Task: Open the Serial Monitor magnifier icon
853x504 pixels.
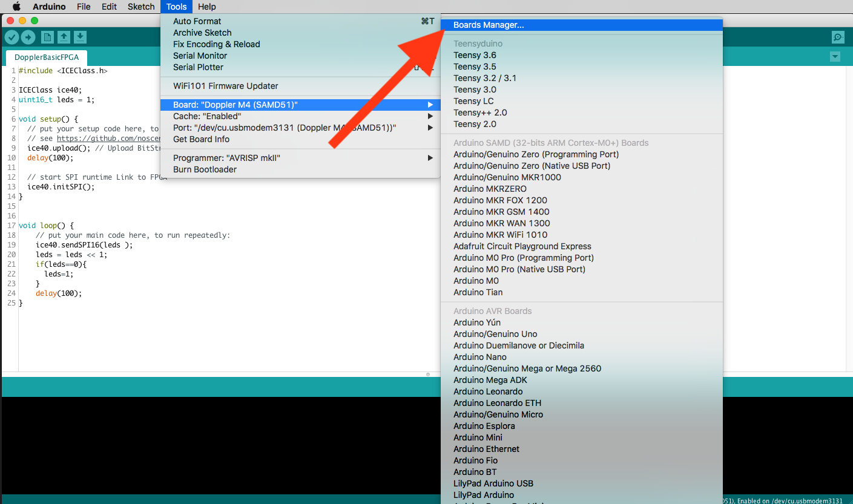Action: (838, 38)
